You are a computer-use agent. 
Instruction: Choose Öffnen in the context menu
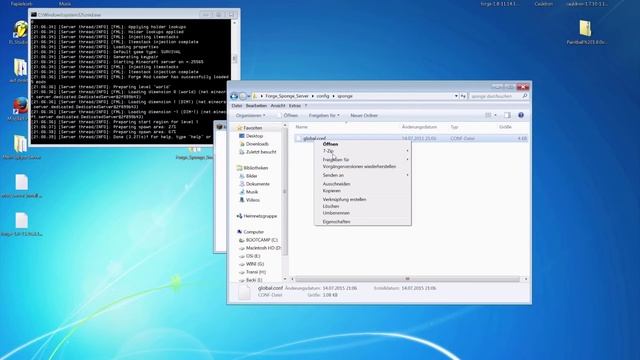(x=330, y=144)
